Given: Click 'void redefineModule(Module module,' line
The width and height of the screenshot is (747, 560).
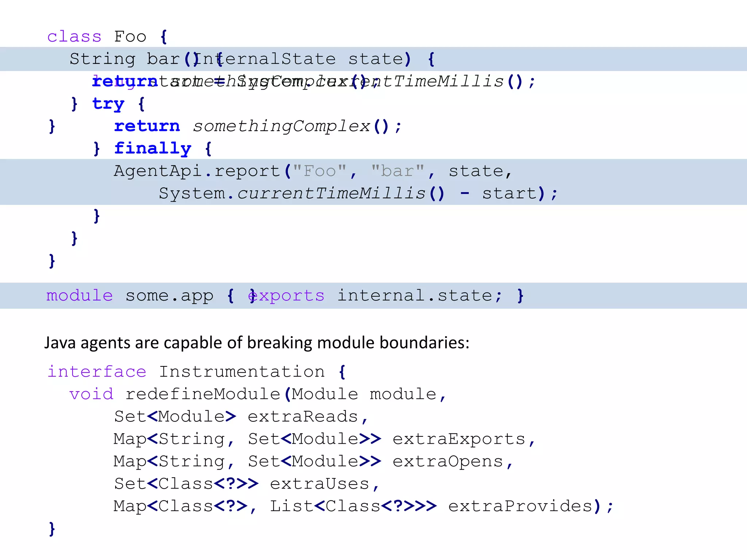Looking at the screenshot, I should click(258, 394).
